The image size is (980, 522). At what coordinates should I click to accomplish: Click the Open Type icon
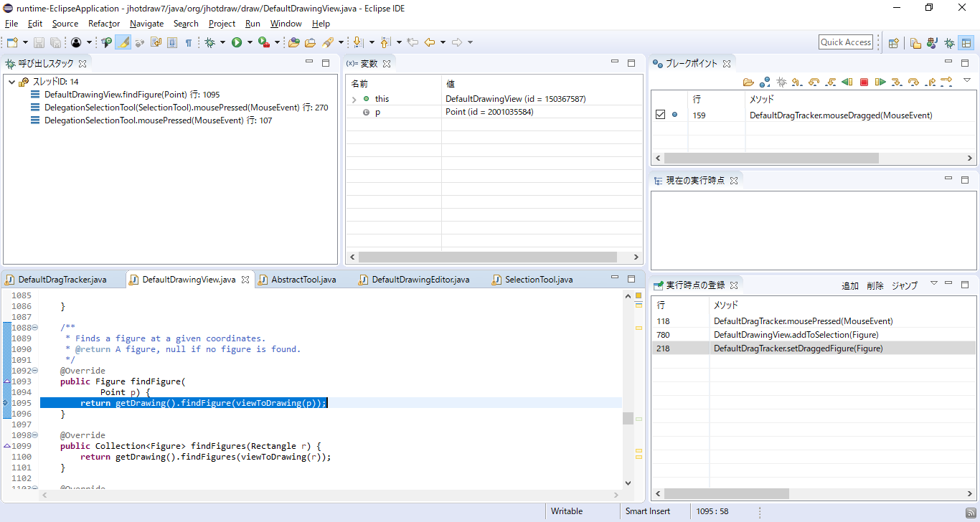point(293,42)
